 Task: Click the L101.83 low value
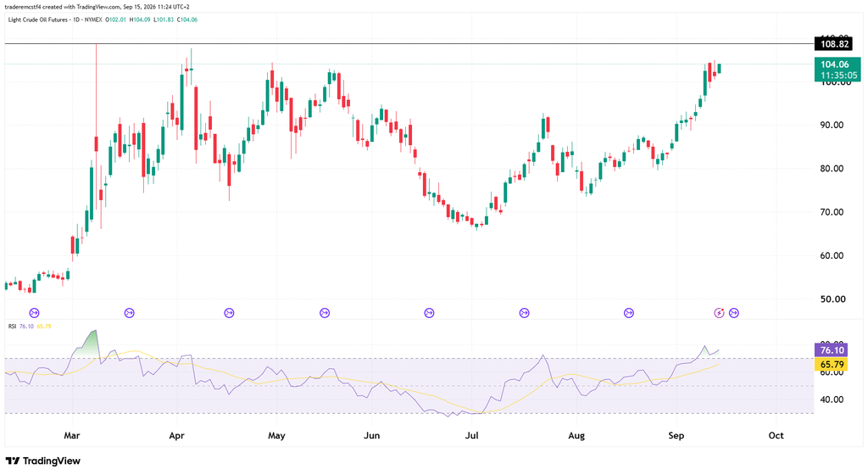(x=164, y=20)
